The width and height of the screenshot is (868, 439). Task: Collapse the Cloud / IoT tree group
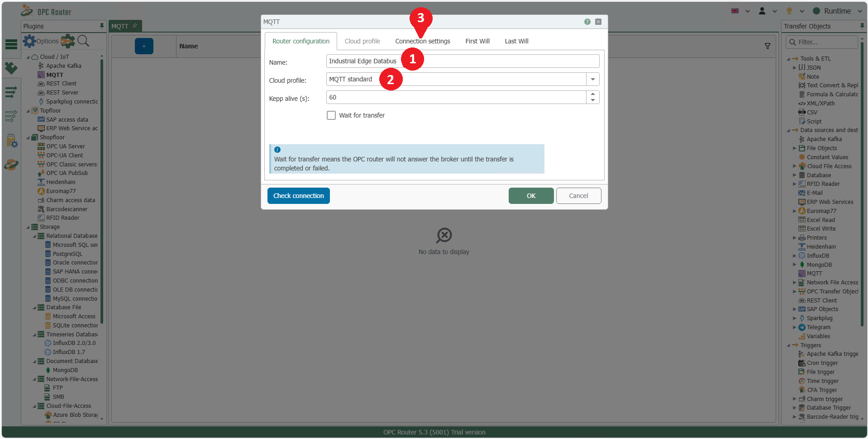click(x=28, y=57)
